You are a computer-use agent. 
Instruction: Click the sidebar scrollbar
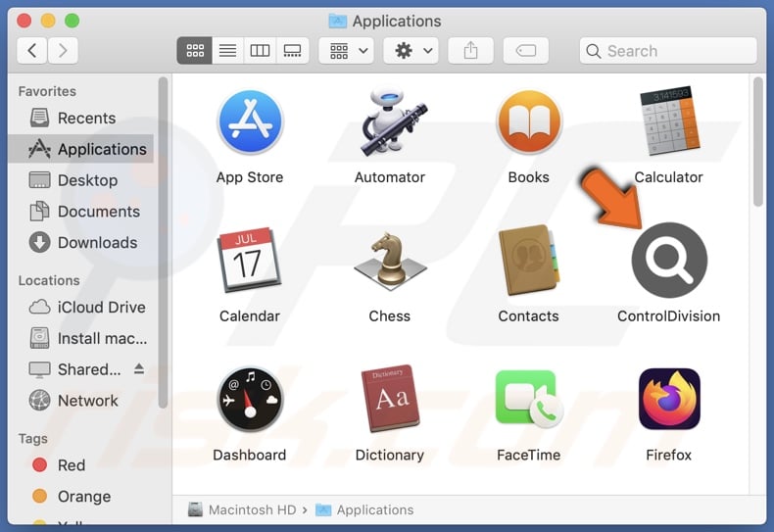coord(163,242)
